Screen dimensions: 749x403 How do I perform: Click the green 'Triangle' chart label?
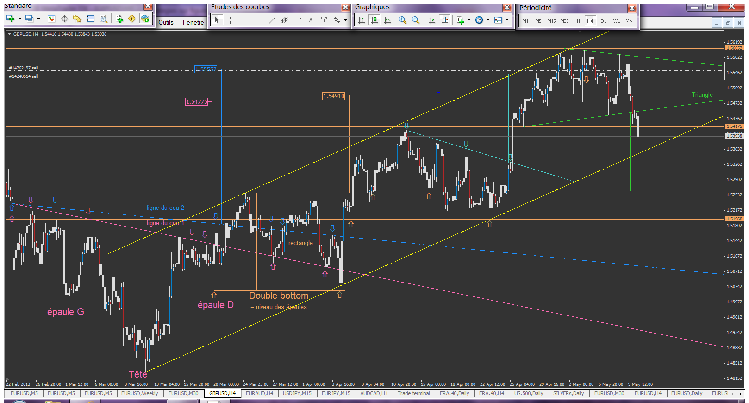[702, 95]
